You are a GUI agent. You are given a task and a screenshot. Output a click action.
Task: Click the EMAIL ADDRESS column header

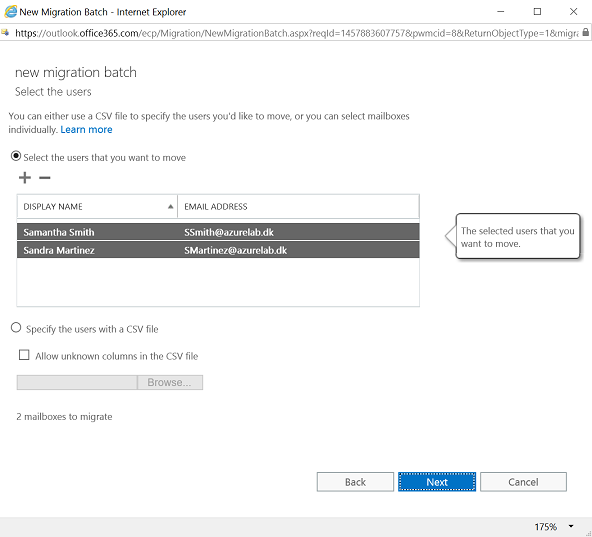tap(298, 207)
